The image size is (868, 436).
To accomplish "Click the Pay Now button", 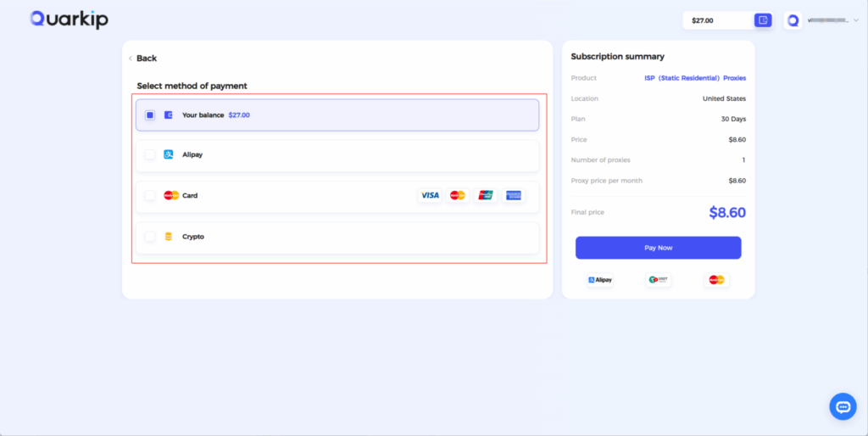I will click(x=658, y=248).
